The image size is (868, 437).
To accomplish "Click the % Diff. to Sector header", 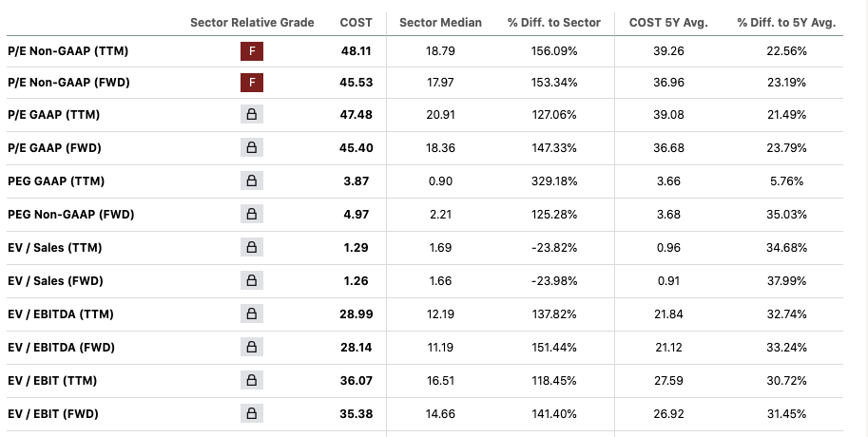I will (554, 22).
